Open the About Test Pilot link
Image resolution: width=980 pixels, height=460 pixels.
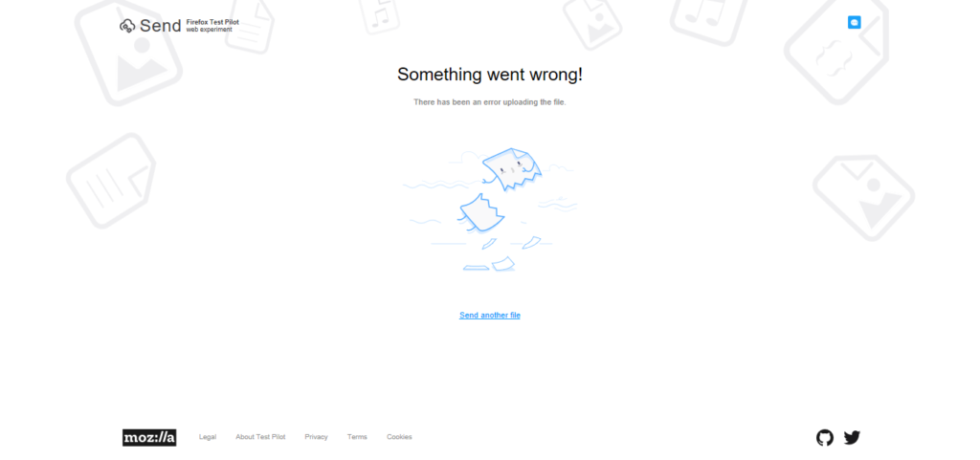point(260,437)
